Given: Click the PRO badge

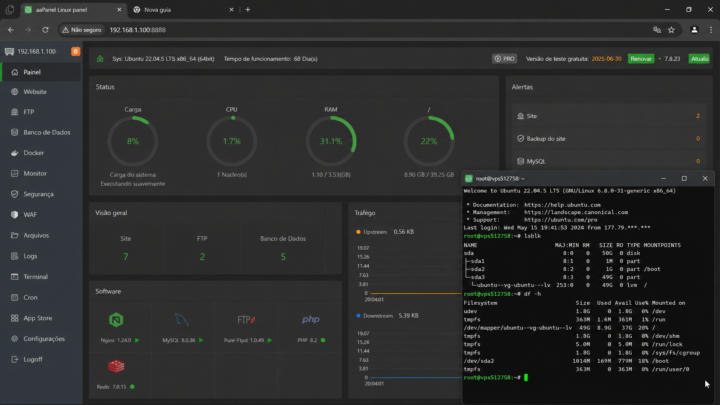Looking at the screenshot, I should pyautogui.click(x=505, y=59).
